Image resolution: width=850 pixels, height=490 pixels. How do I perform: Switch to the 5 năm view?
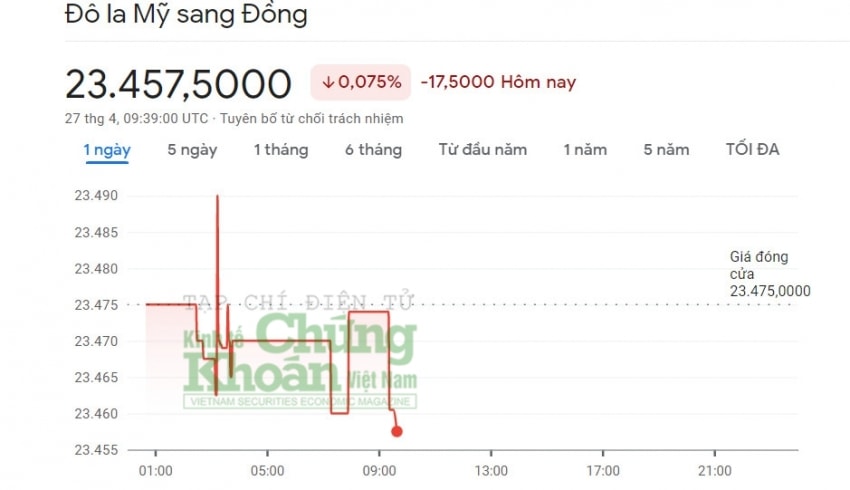[x=666, y=150]
